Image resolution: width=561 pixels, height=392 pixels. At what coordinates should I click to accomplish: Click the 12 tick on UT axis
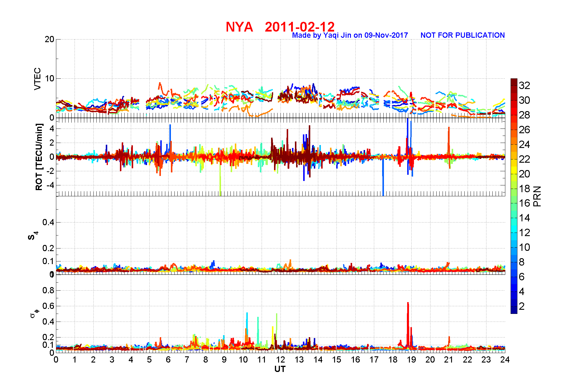[280, 360]
